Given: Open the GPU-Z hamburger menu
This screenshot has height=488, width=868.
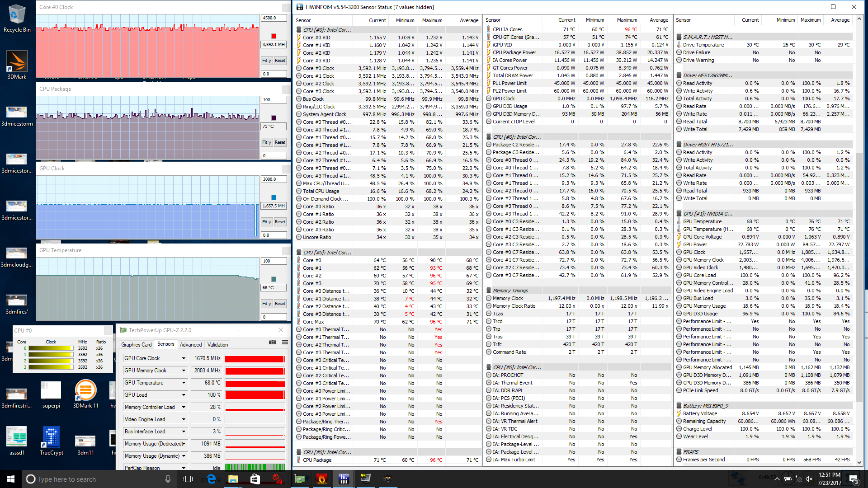Looking at the screenshot, I should (285, 342).
